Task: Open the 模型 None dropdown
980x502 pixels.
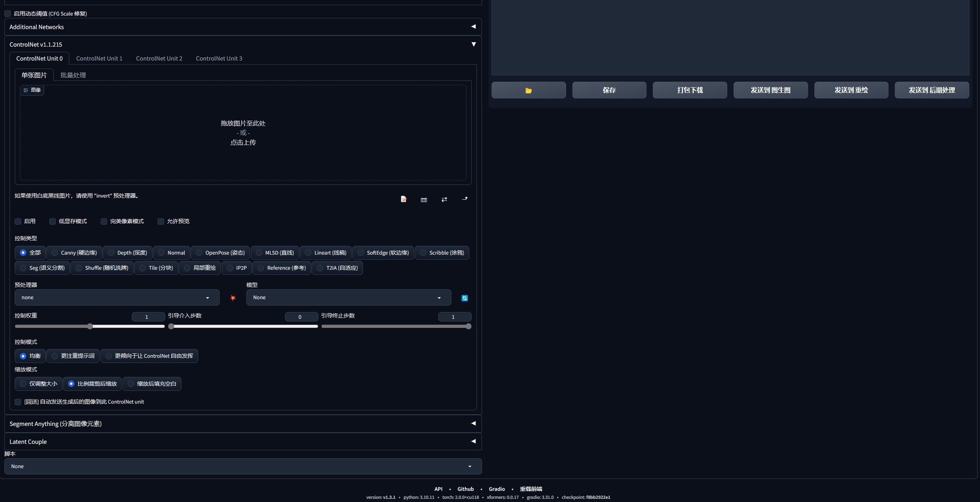Action: click(x=348, y=298)
